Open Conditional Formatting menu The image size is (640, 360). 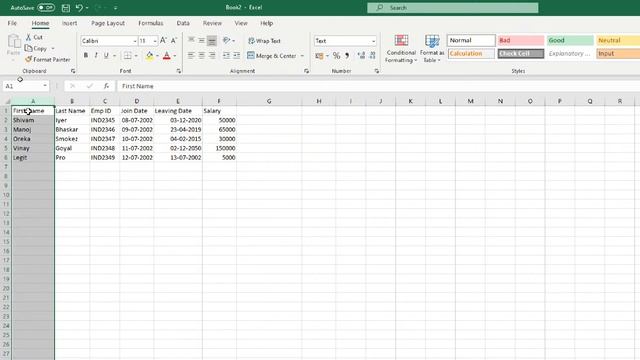pyautogui.click(x=401, y=49)
